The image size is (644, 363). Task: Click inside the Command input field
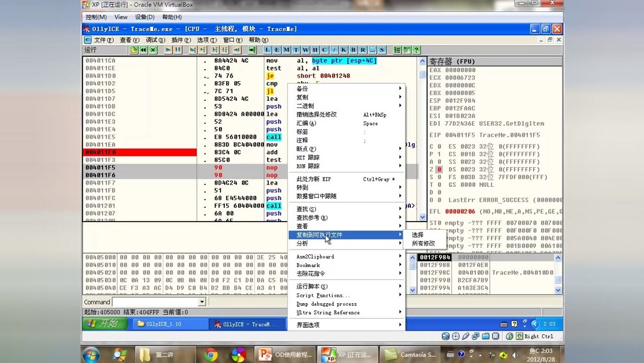point(155,302)
